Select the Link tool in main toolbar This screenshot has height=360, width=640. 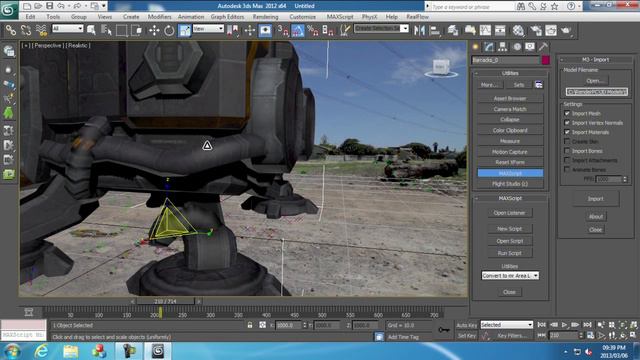11,30
